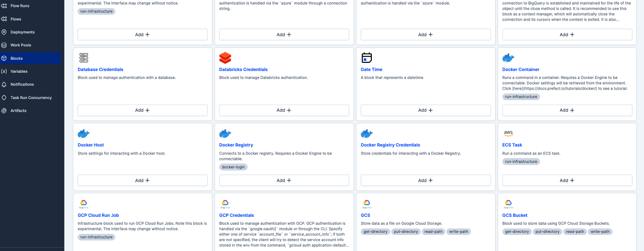Screen dimensions: 644x251
Task: Open the Docker Host title link
Action: click(x=91, y=145)
